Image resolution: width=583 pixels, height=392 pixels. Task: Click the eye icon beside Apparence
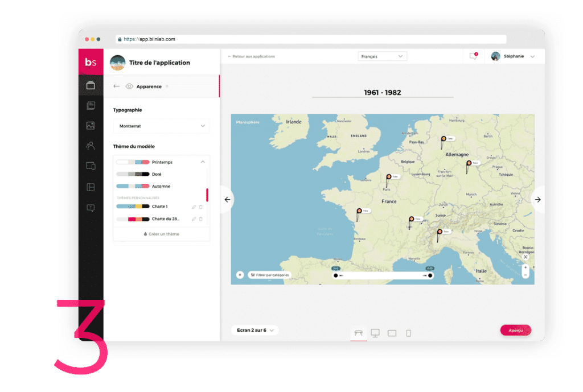click(x=129, y=86)
